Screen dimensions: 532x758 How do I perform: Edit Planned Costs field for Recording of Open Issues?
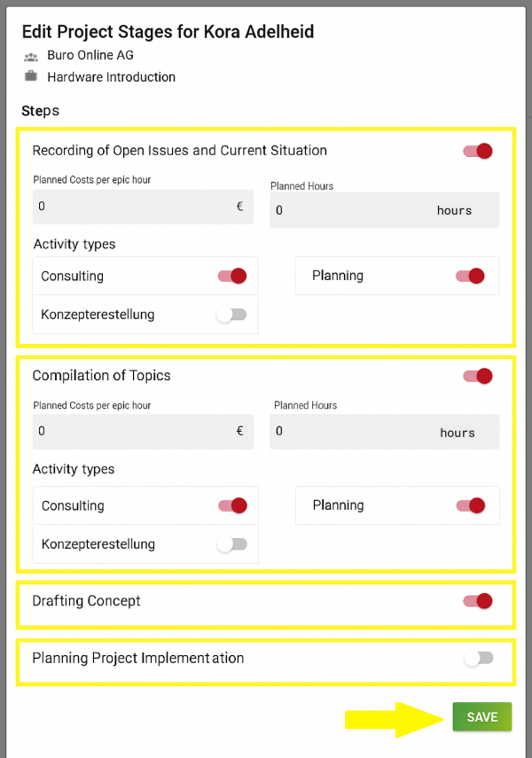[x=133, y=207]
